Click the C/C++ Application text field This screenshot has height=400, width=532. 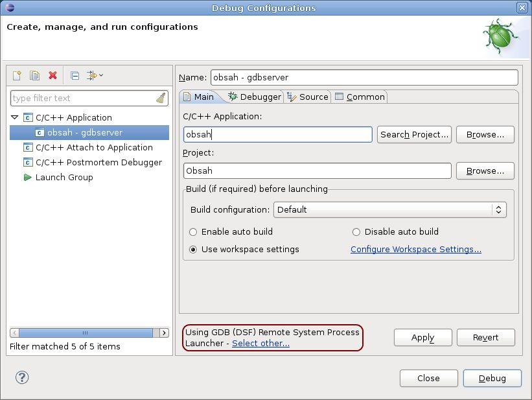277,134
